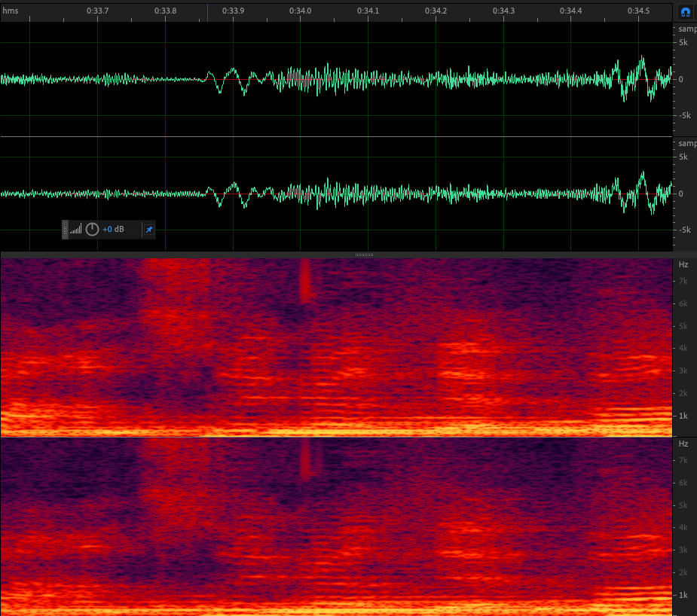Click the bottom channel amplitude scale -5k label
Screen dimensions: 697x616
683,230
